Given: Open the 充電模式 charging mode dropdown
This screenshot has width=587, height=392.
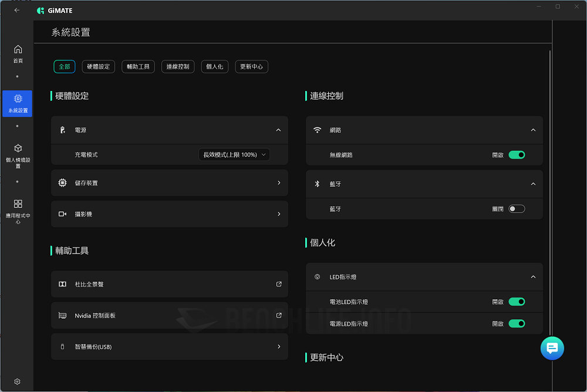Looking at the screenshot, I should click(234, 154).
